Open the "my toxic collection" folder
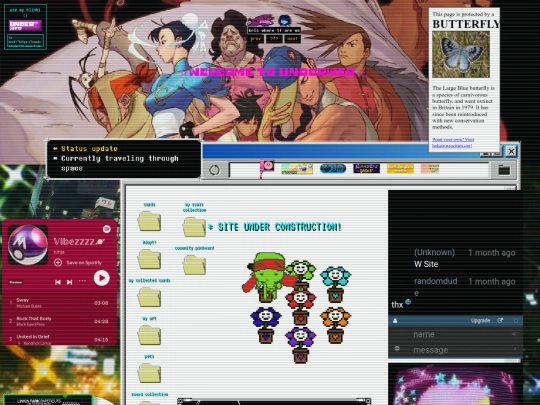The height and width of the screenshot is (405, 540). click(x=194, y=227)
